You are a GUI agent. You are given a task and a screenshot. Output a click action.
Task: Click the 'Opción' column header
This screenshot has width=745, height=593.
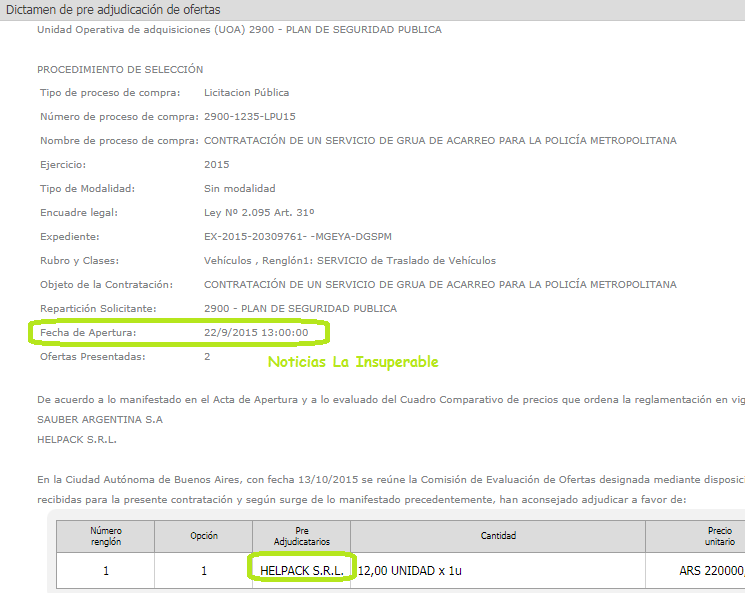point(204,536)
